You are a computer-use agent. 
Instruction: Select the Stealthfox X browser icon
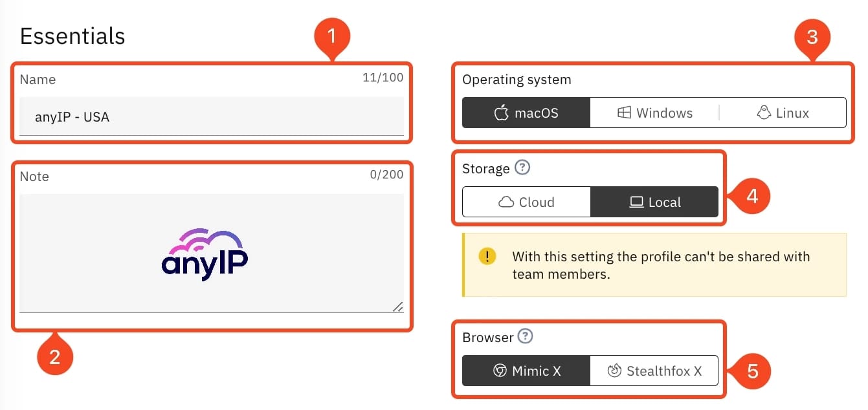coord(615,370)
